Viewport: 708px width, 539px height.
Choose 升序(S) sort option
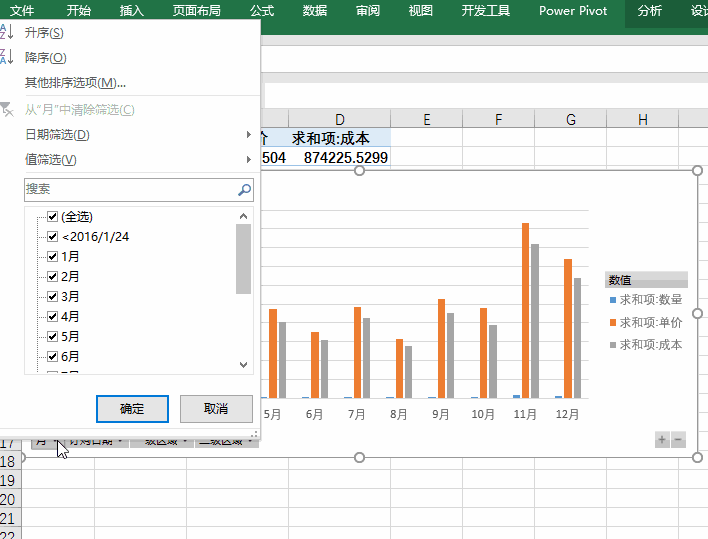pos(44,33)
